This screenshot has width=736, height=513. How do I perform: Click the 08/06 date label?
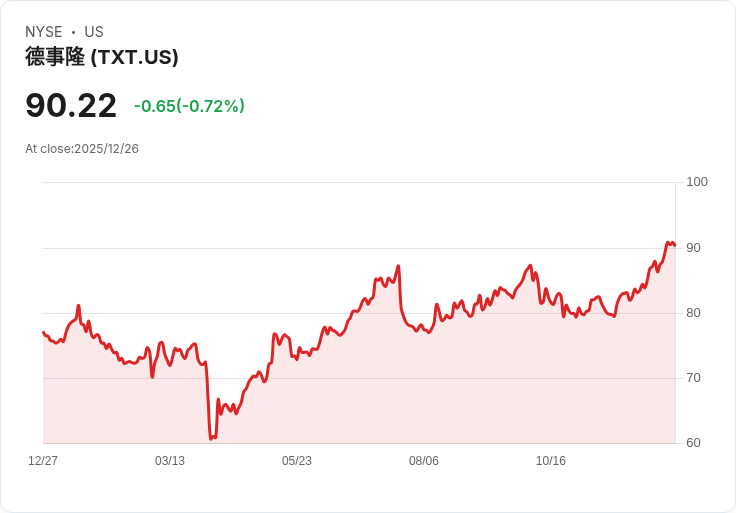[x=424, y=461]
